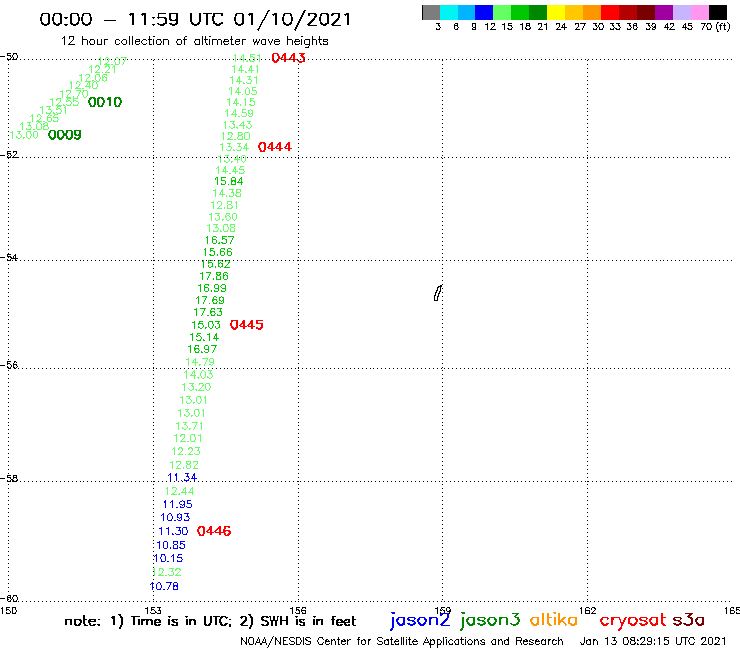Click the blue wave height value 10.78
The height and width of the screenshot is (650, 740).
point(164,586)
